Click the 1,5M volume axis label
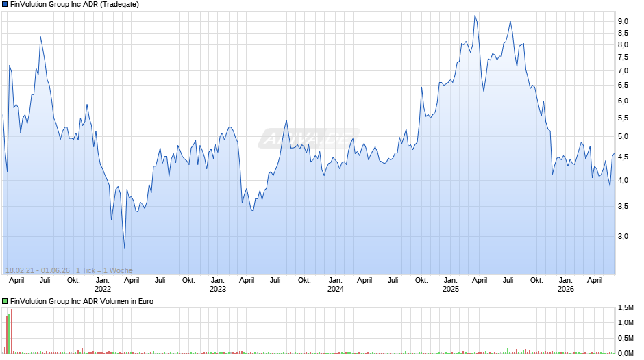This screenshot has height=360, width=644. (x=626, y=308)
